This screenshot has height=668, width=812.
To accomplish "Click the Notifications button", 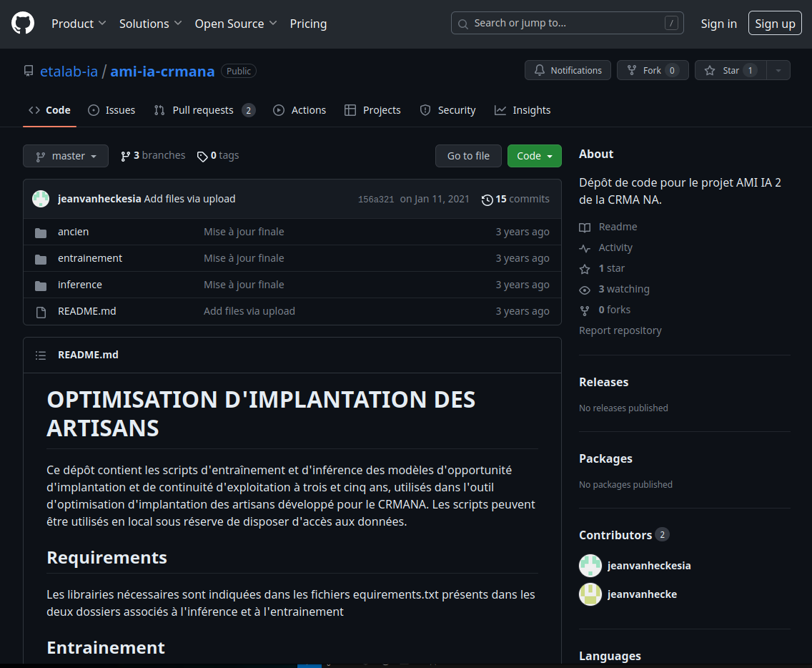I will pos(568,71).
